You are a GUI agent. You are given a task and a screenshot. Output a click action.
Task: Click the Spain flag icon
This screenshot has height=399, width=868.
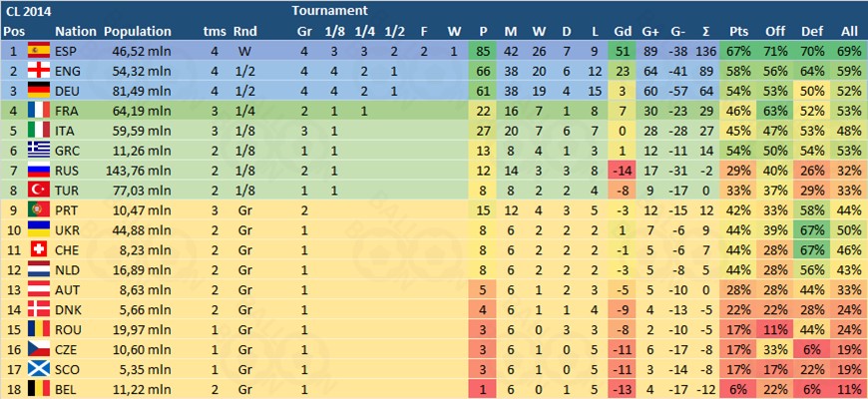pyautogui.click(x=38, y=49)
